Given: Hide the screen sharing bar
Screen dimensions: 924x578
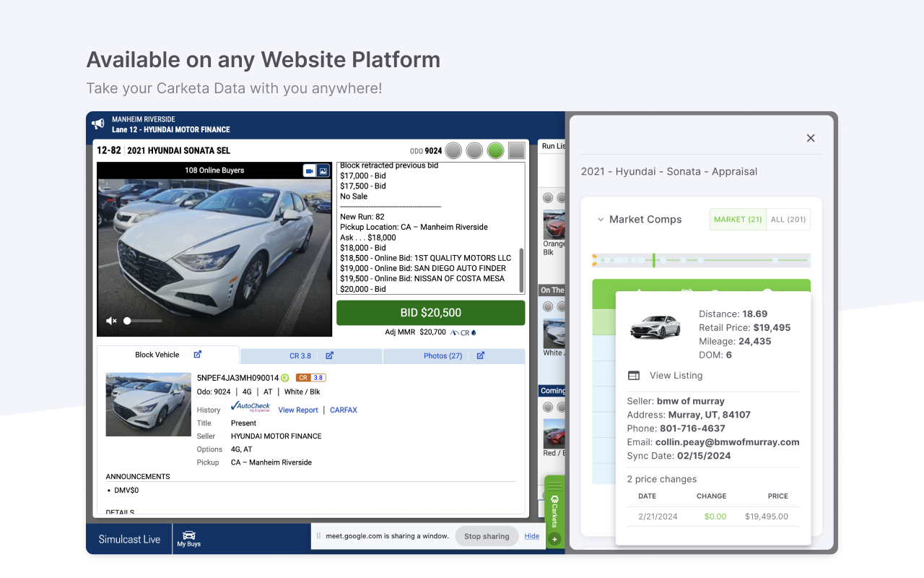Looking at the screenshot, I should click(x=532, y=536).
